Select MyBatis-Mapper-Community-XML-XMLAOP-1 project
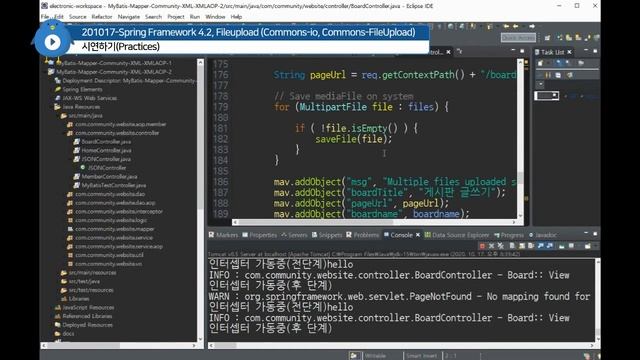This screenshot has height=360, width=640. (114, 63)
